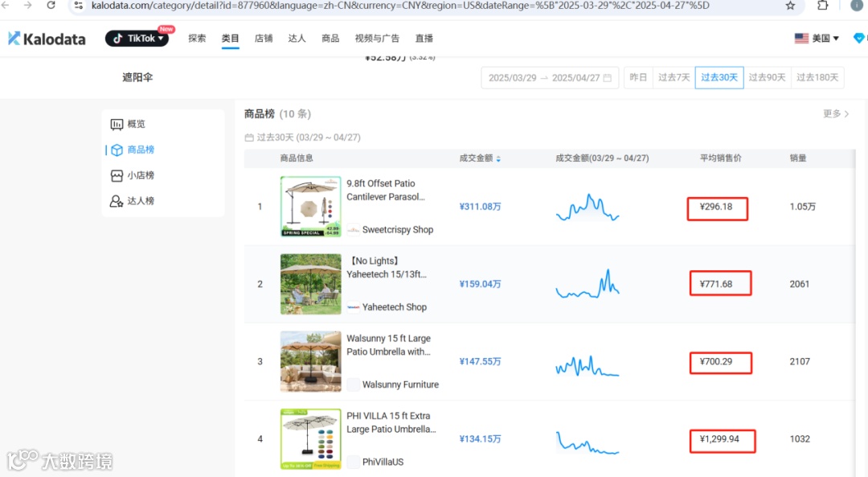Open the PHI VILLA 15 ft Extra Large product

click(x=391, y=423)
